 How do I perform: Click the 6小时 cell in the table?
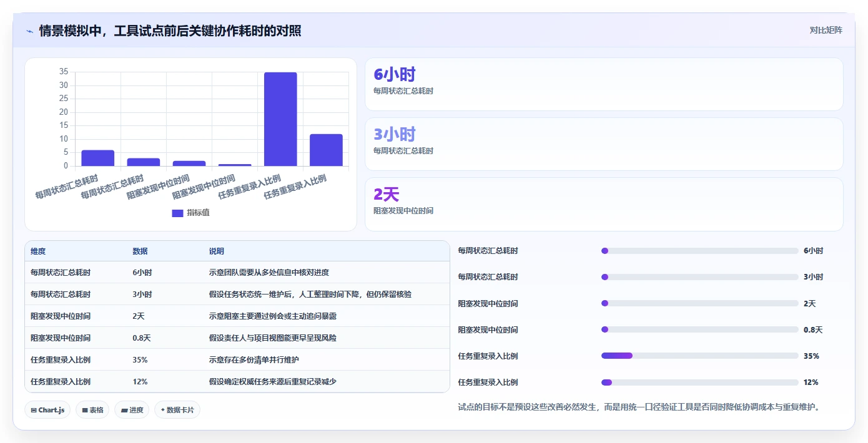142,273
